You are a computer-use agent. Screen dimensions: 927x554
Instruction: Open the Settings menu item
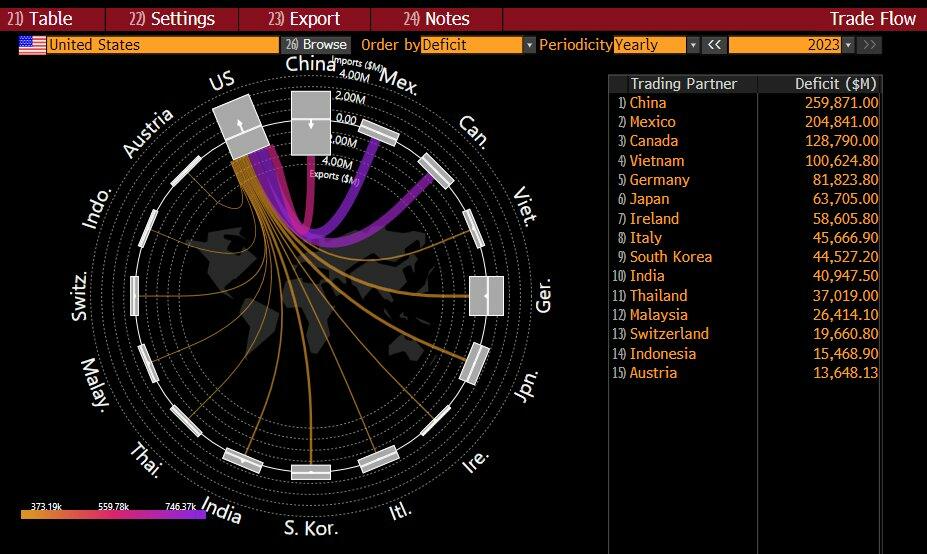click(172, 19)
